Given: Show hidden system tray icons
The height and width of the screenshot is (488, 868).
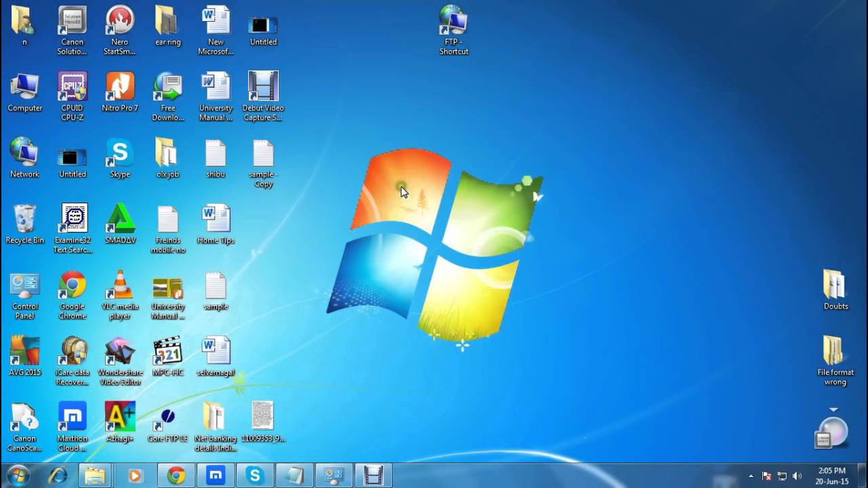Looking at the screenshot, I should [x=751, y=476].
